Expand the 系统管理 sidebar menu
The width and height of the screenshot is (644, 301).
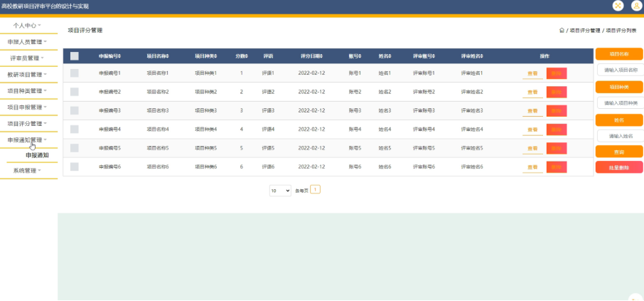[x=27, y=171]
